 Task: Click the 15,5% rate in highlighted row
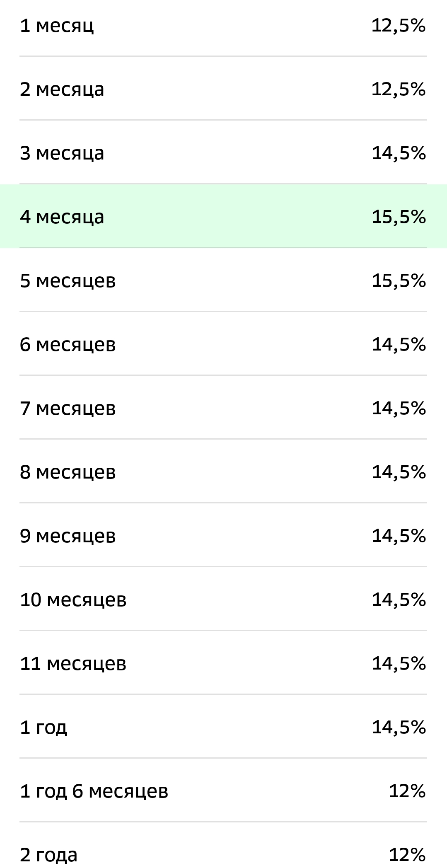click(399, 217)
